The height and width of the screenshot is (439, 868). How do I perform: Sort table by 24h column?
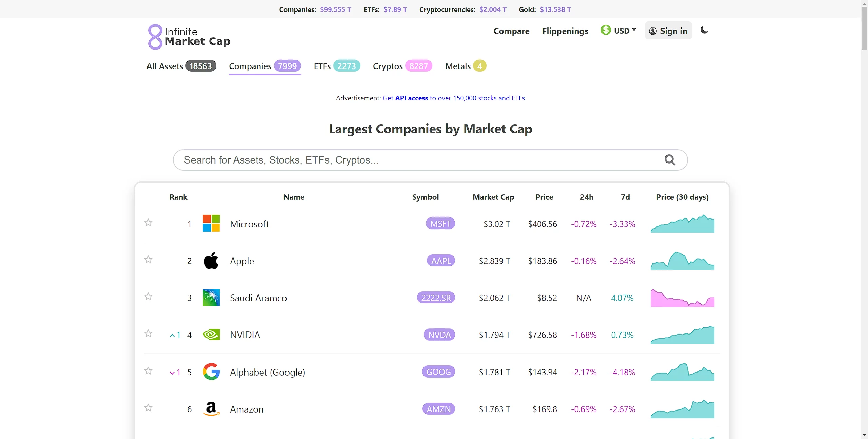(586, 197)
